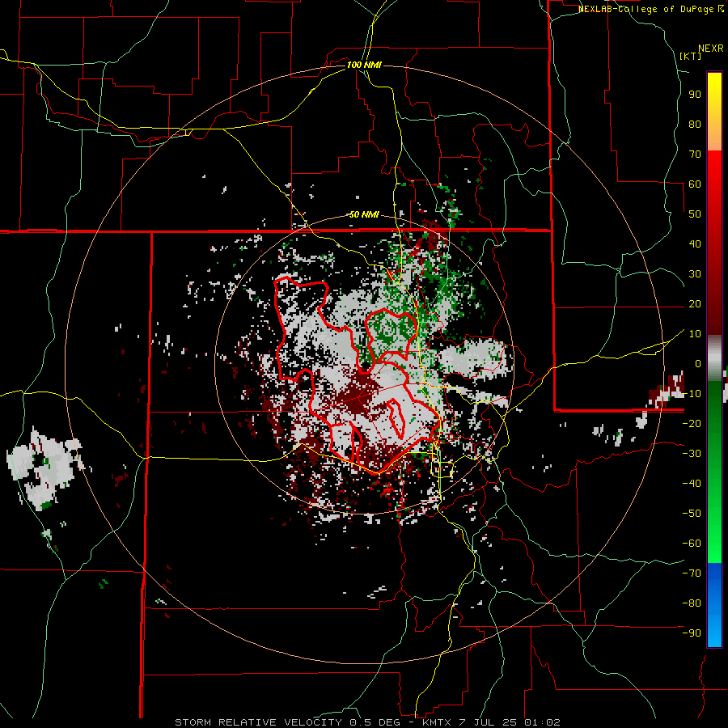Screen dimensions: 728x728
Task: Click the "20" value on velocity scale
Action: [695, 303]
